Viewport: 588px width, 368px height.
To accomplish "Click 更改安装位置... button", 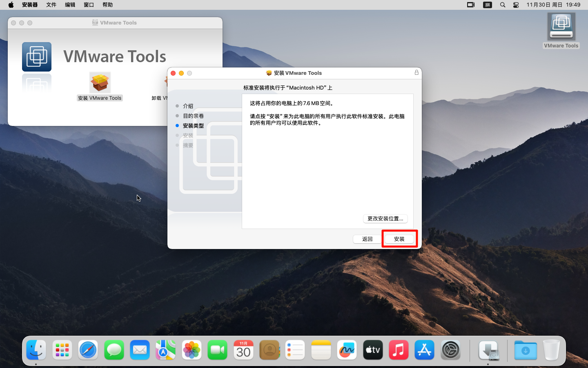I will coord(385,219).
